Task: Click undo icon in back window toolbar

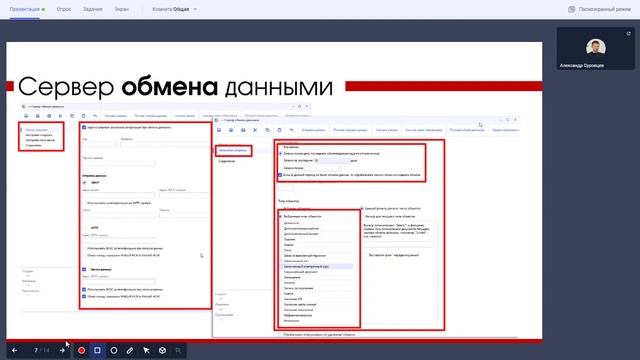Action: point(95,116)
